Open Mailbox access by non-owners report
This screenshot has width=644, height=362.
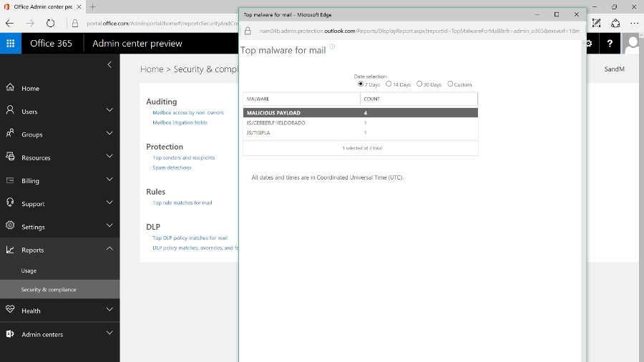point(188,112)
